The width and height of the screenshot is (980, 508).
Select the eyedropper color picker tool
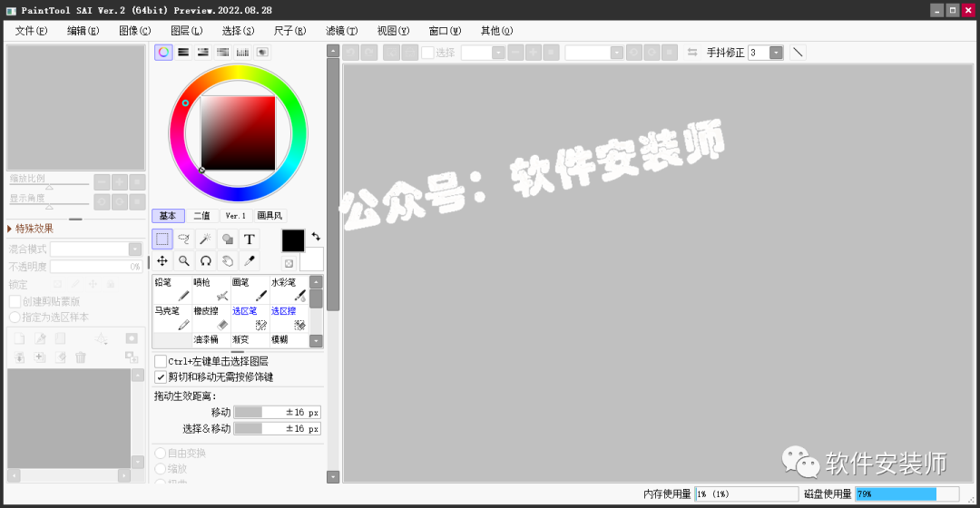coord(250,260)
